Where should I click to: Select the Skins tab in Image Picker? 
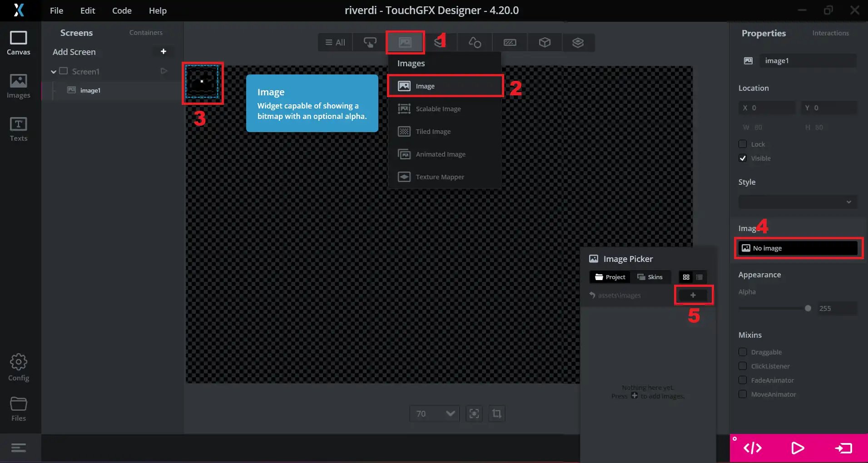click(650, 277)
